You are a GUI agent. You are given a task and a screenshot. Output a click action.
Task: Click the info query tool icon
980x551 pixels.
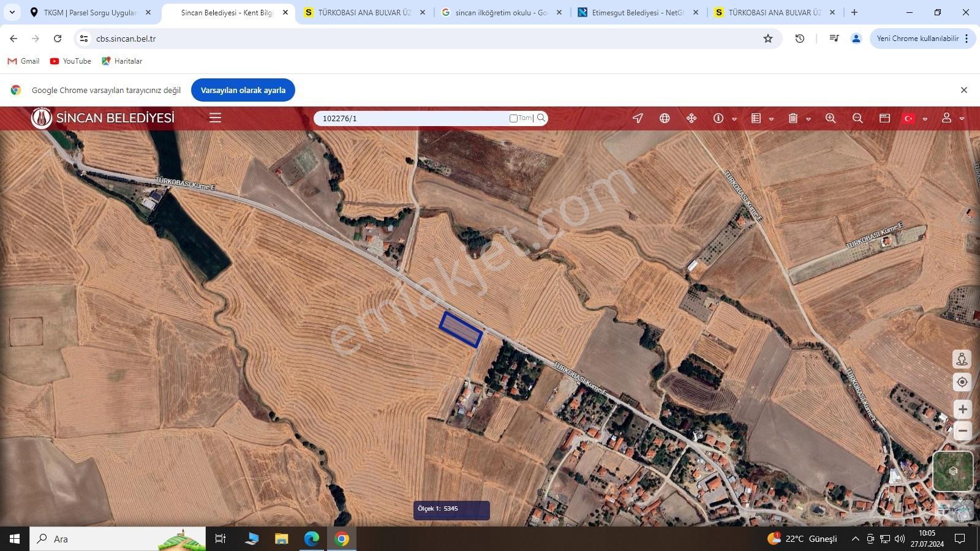point(718,118)
